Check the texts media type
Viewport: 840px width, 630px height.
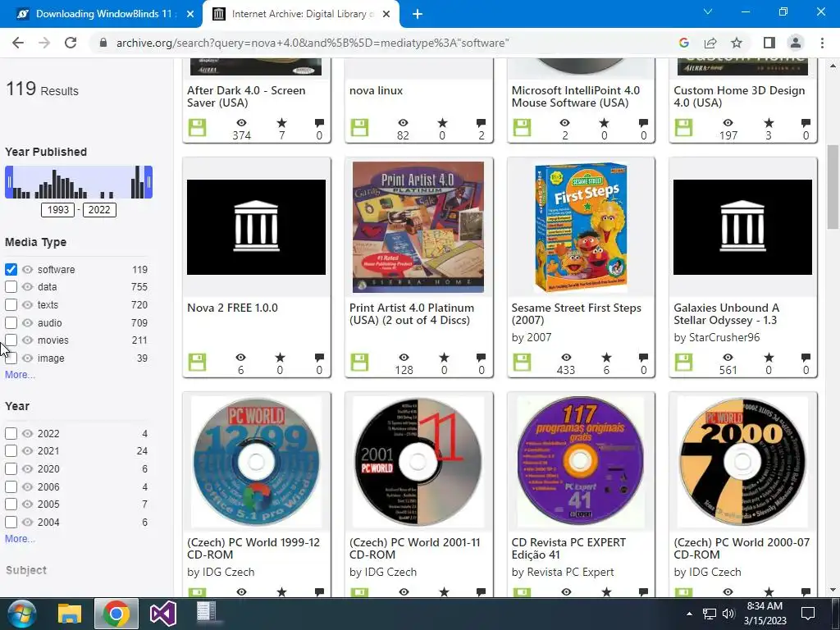(x=11, y=305)
